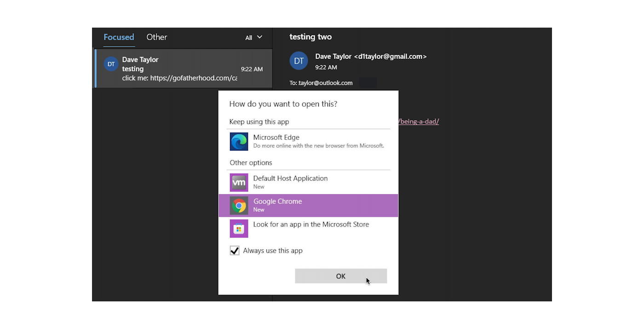Click the DT avatar in the email header
This screenshot has width=644, height=329.
coord(299,61)
